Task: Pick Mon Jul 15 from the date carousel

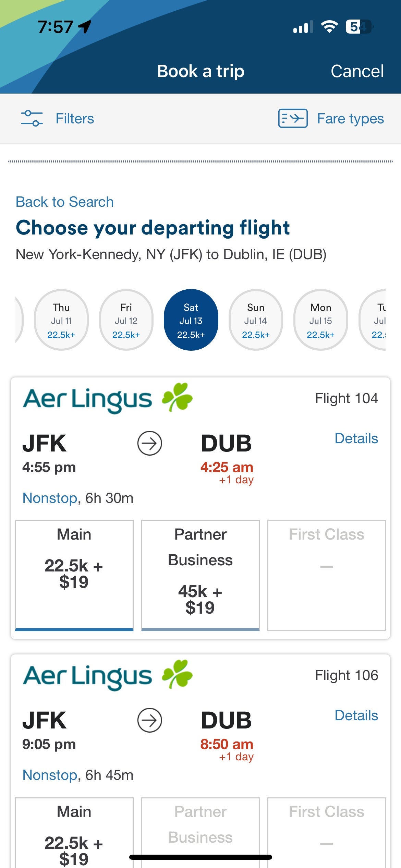Action: pos(320,320)
